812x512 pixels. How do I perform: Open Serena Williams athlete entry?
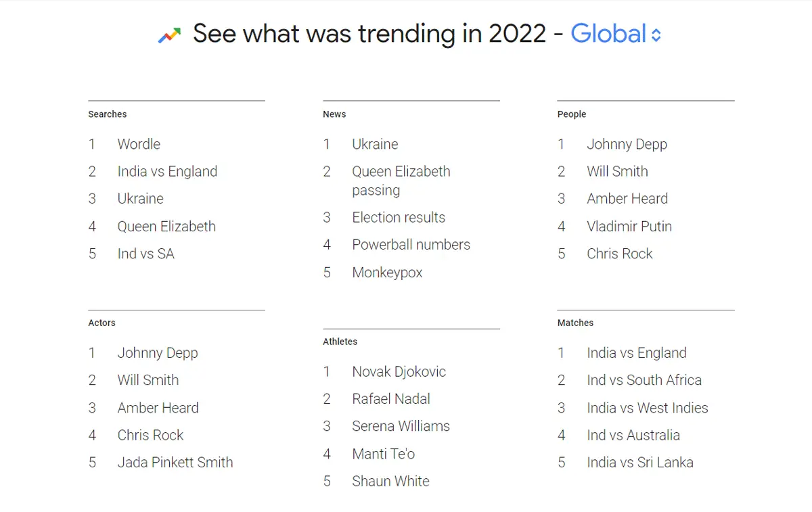[x=401, y=426]
